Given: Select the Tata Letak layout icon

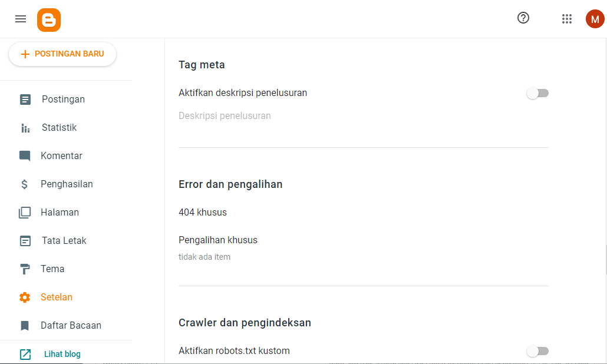Looking at the screenshot, I should pyautogui.click(x=24, y=240).
